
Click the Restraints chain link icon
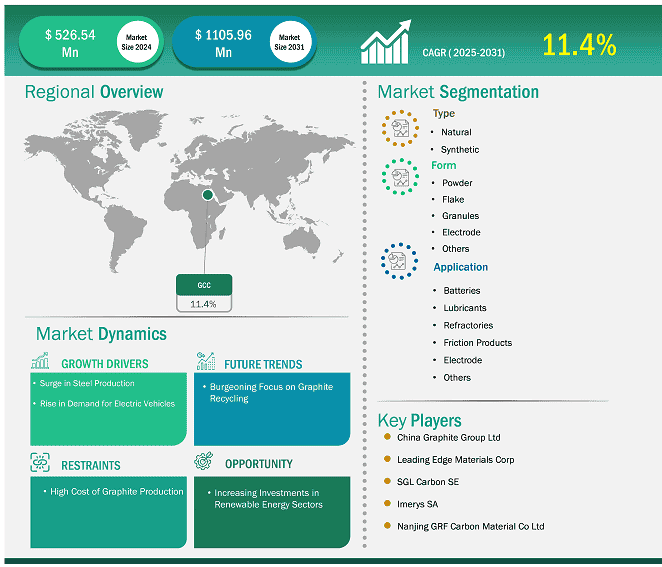pyautogui.click(x=41, y=463)
